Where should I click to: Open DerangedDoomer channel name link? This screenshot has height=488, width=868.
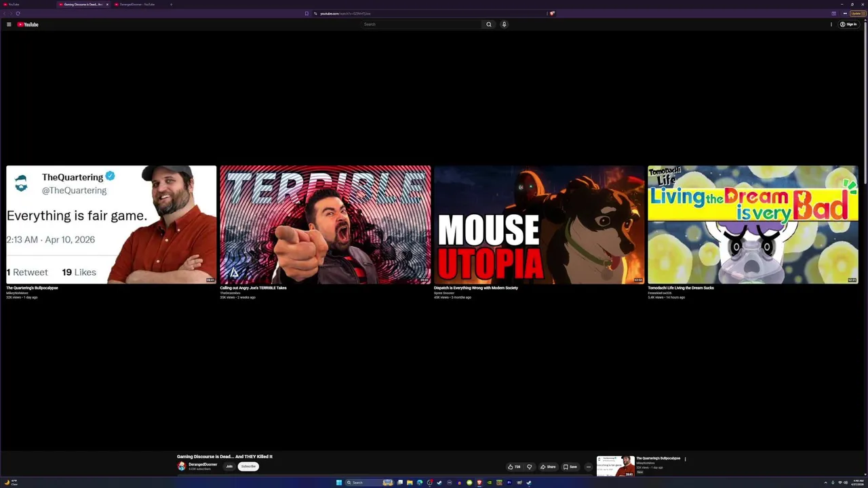(203, 464)
